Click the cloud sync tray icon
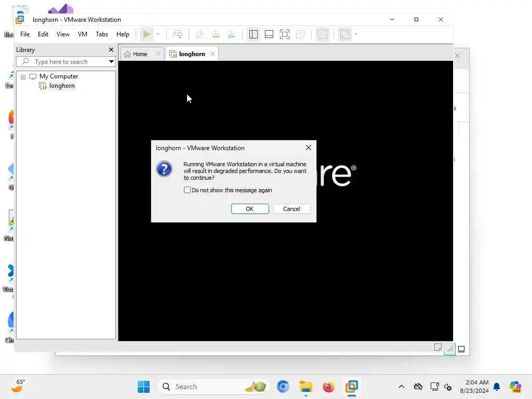532x399 pixels. pyautogui.click(x=418, y=387)
